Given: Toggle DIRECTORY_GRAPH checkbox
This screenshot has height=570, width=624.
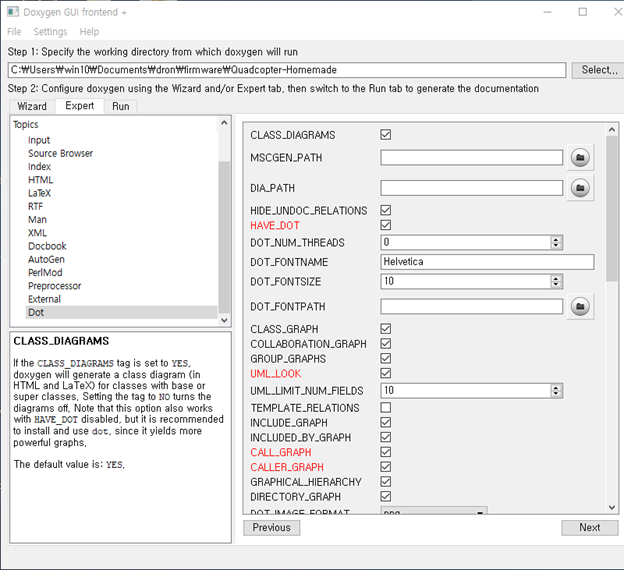Looking at the screenshot, I should coord(386,496).
